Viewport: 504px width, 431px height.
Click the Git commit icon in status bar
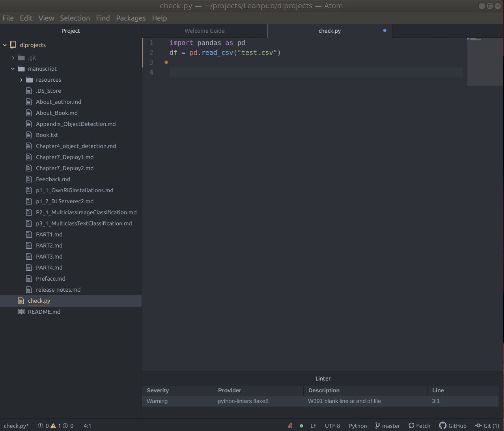click(478, 425)
